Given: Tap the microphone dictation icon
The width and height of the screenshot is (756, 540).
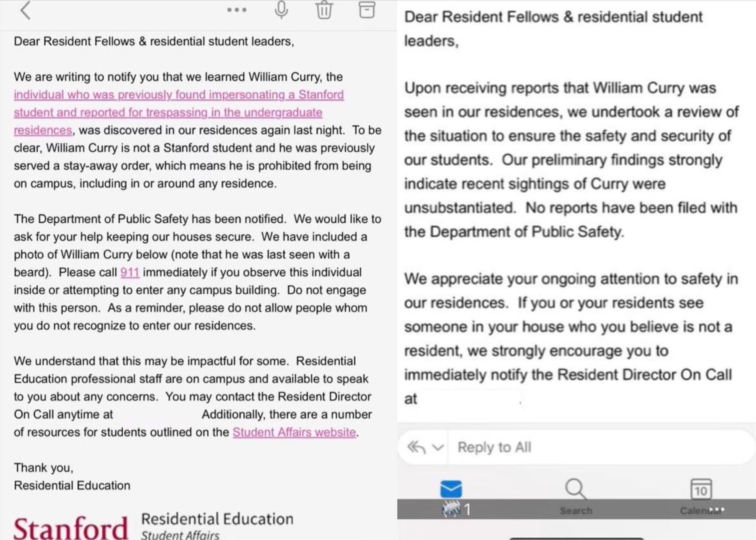Looking at the screenshot, I should click(x=281, y=10).
